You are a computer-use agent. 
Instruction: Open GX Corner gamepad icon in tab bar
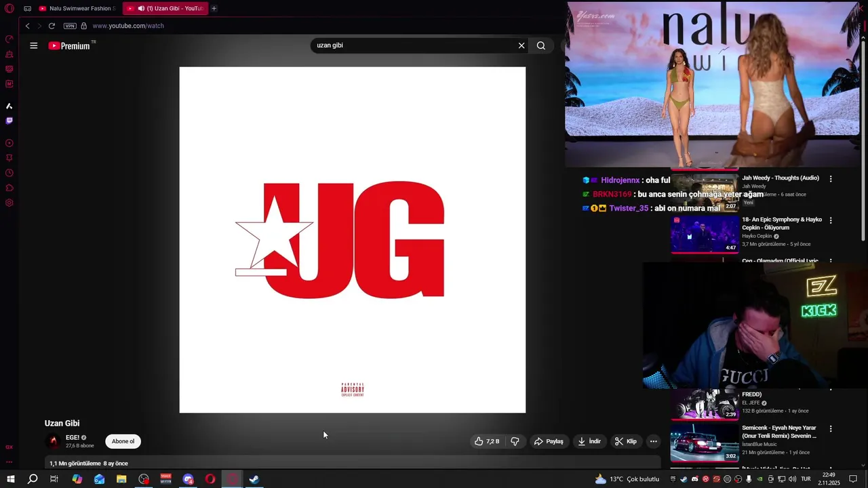pos(27,9)
